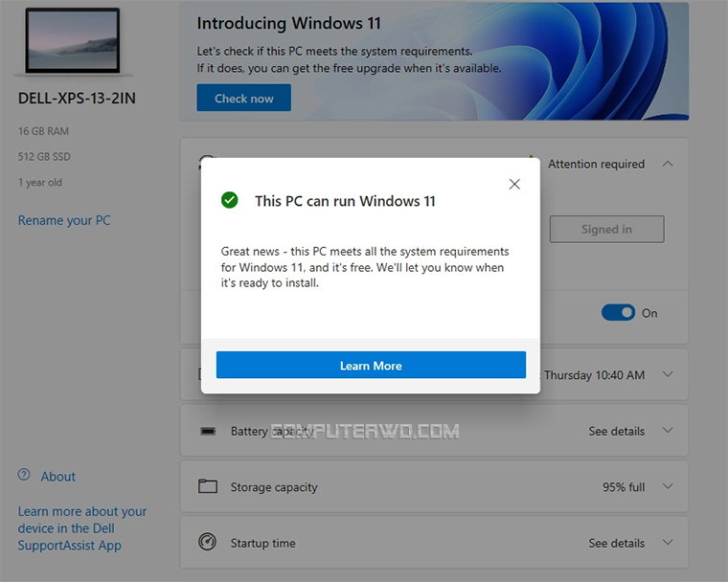Click the 1 year old text
The width and height of the screenshot is (728, 582).
(x=40, y=183)
